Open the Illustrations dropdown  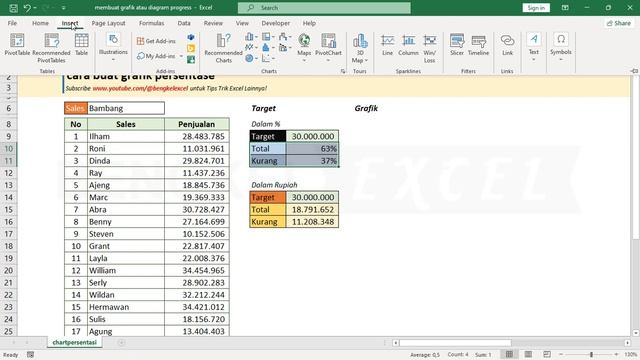click(x=113, y=47)
